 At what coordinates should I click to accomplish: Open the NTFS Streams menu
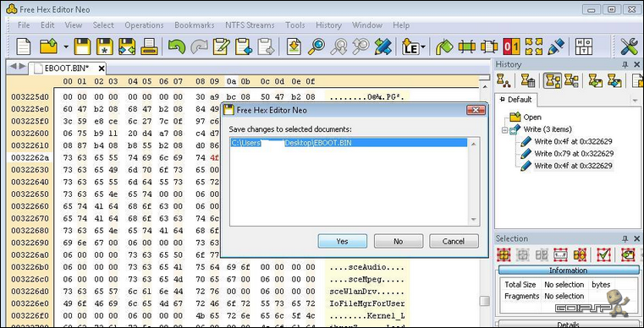250,25
